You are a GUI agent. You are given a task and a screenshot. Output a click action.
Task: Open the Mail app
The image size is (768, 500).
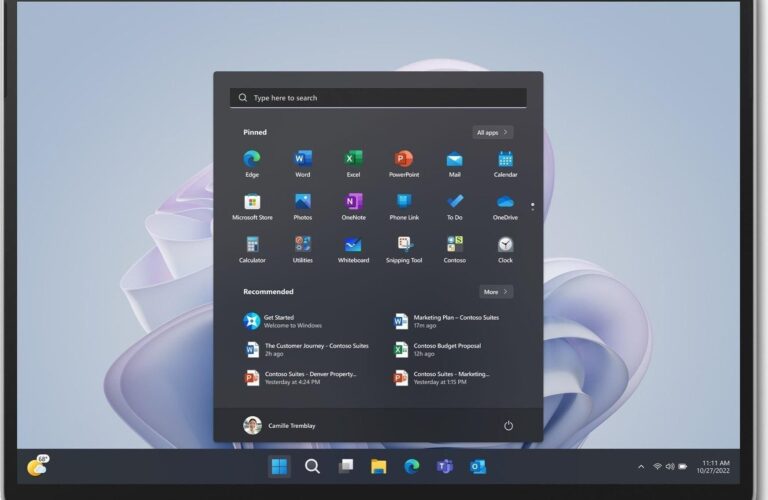(x=455, y=164)
